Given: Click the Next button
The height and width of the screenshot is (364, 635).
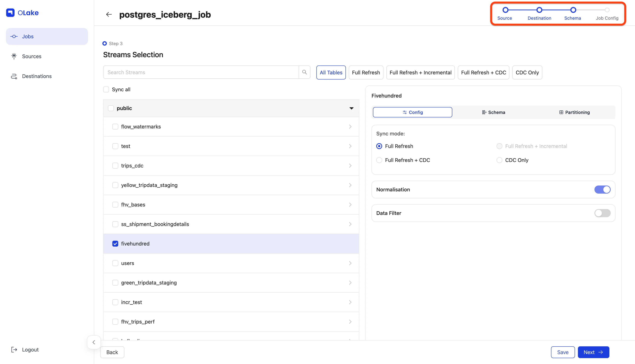Looking at the screenshot, I should coord(593,352).
